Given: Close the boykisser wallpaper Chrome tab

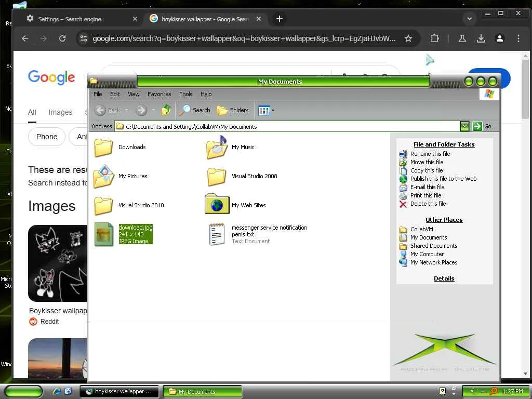Looking at the screenshot, I should [259, 19].
